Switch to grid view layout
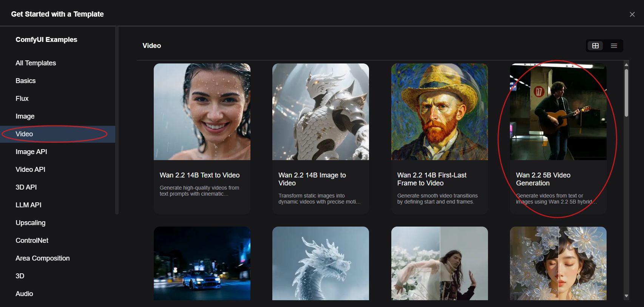This screenshot has width=644, height=307. [595, 46]
